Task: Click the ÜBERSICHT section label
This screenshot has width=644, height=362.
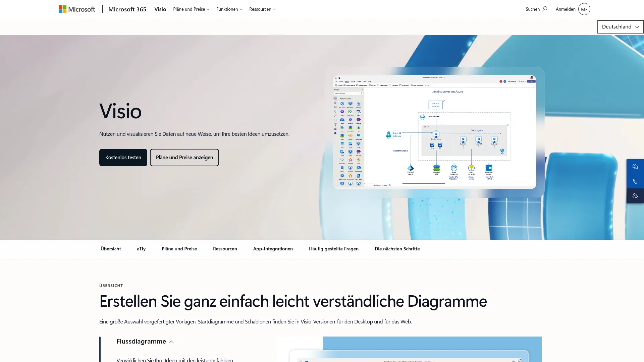Action: coord(111,286)
